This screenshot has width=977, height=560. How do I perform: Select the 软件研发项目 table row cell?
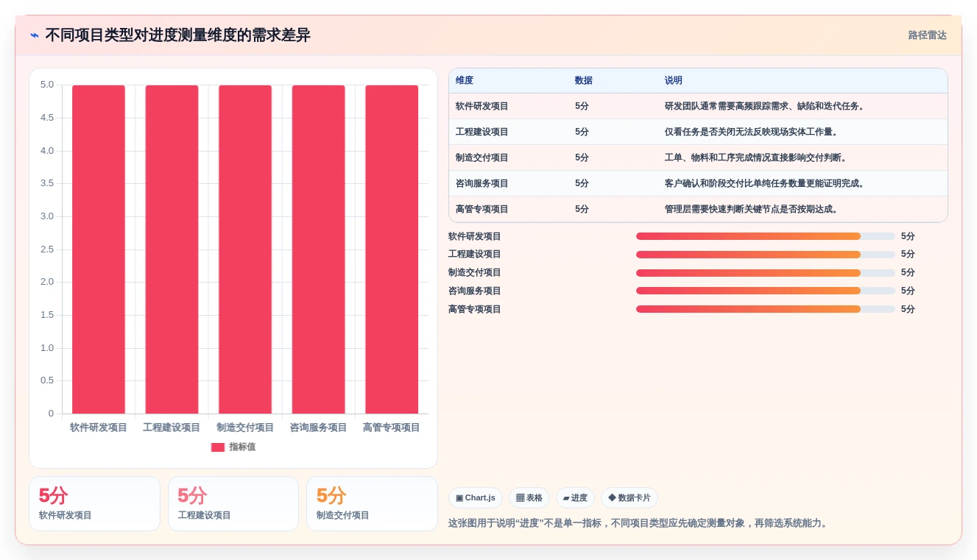[482, 106]
